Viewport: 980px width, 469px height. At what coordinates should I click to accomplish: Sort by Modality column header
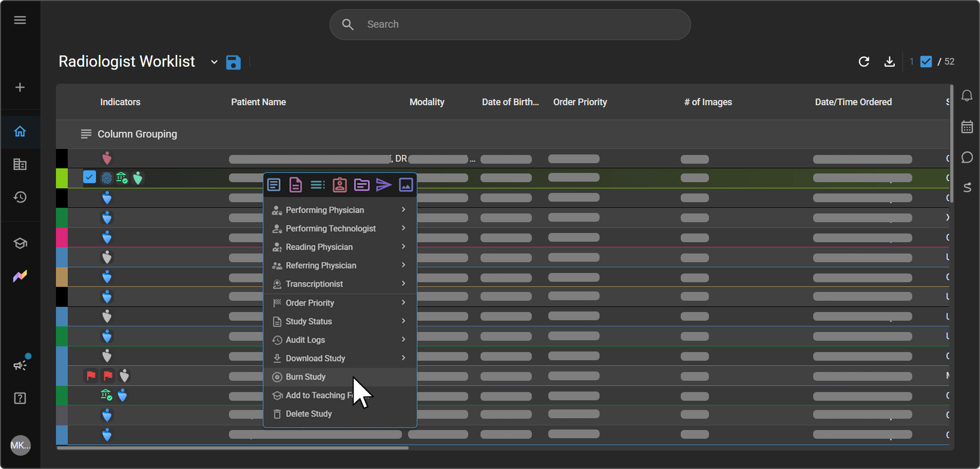[x=427, y=102]
